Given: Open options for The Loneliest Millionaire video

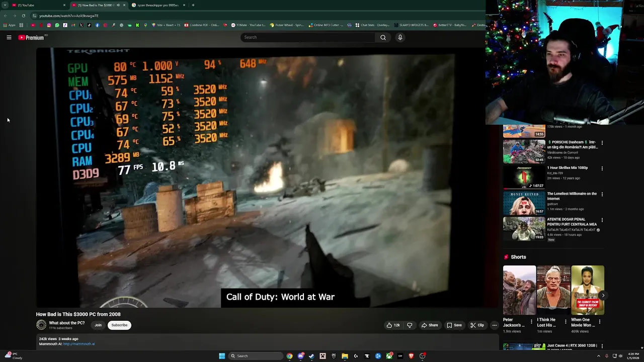Looking at the screenshot, I should pyautogui.click(x=602, y=194).
